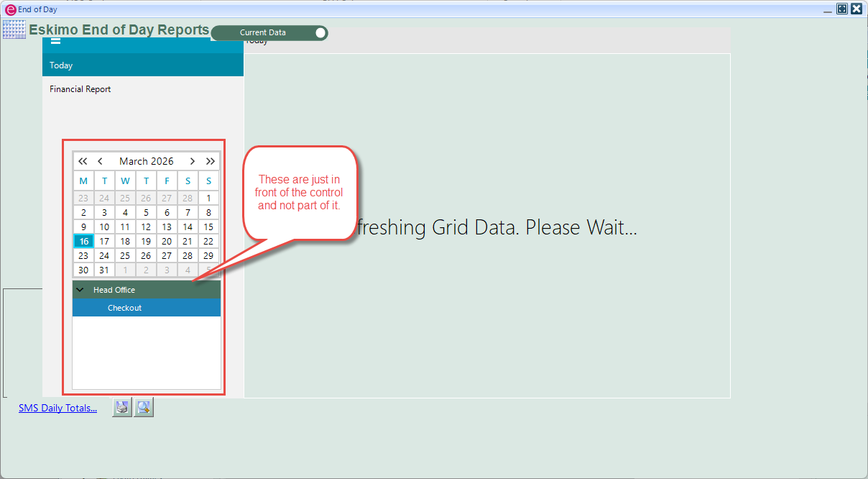Choose date 7 in the calendar
The image size is (868, 479).
click(x=188, y=212)
